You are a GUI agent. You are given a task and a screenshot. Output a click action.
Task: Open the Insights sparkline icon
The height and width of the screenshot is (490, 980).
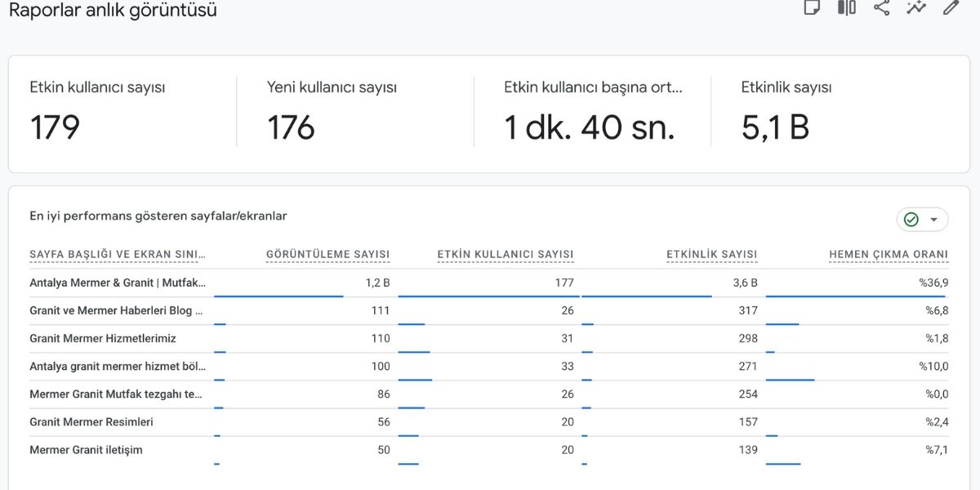coord(916,8)
